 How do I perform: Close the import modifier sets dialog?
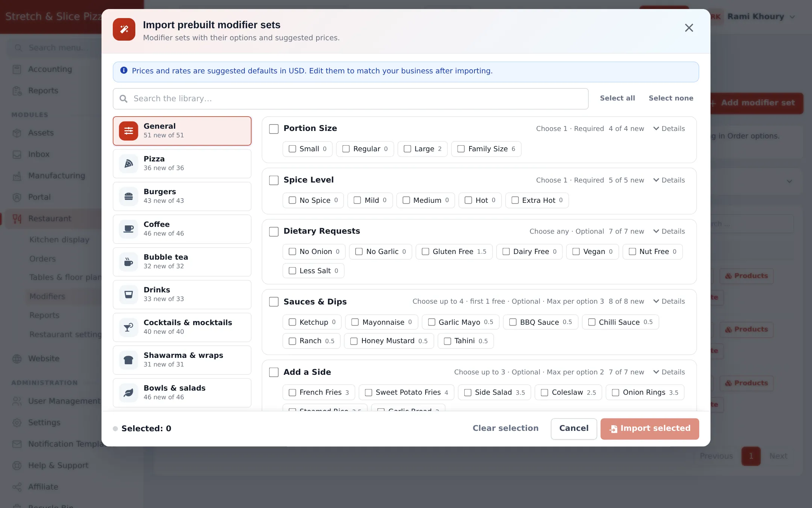click(x=689, y=28)
